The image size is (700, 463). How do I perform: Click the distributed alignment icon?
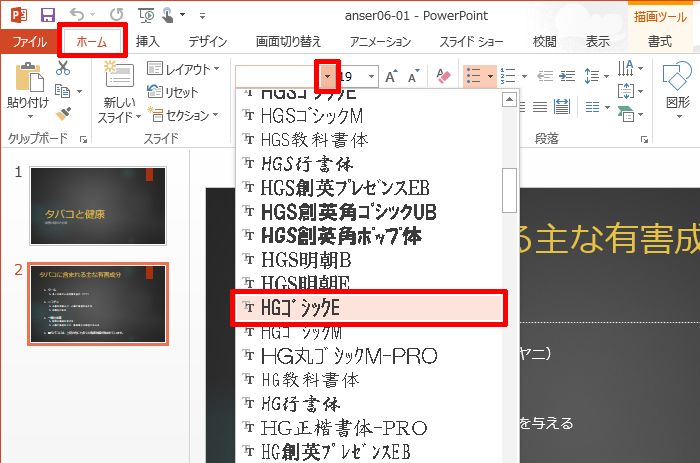tap(562, 107)
